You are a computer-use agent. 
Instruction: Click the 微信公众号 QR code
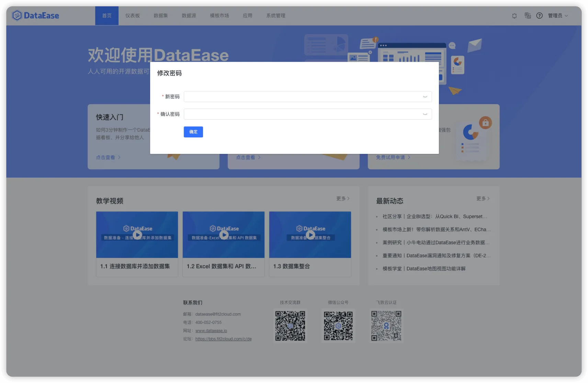338,326
